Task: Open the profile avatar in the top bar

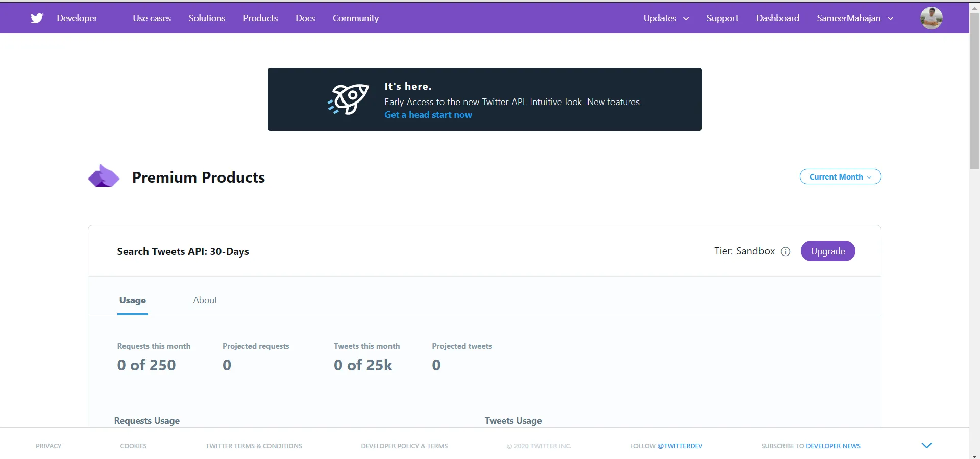Action: (x=931, y=17)
